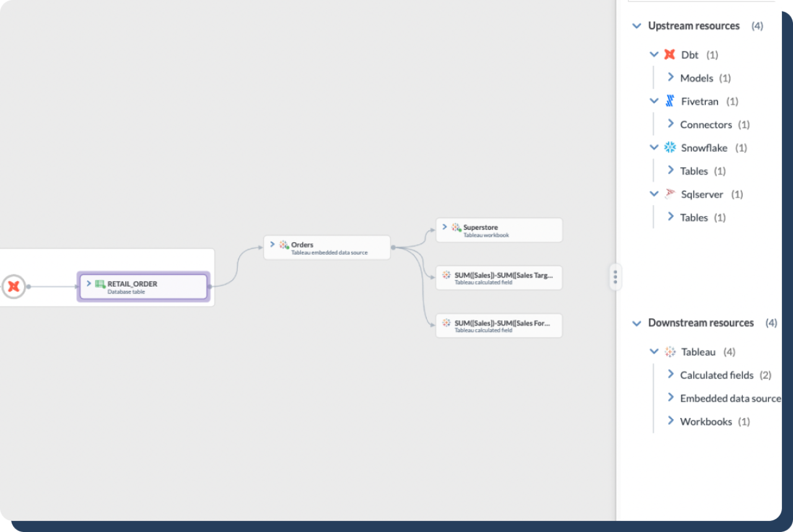Collapse the Tableau group chevron
This screenshot has height=532, width=793.
tap(654, 352)
